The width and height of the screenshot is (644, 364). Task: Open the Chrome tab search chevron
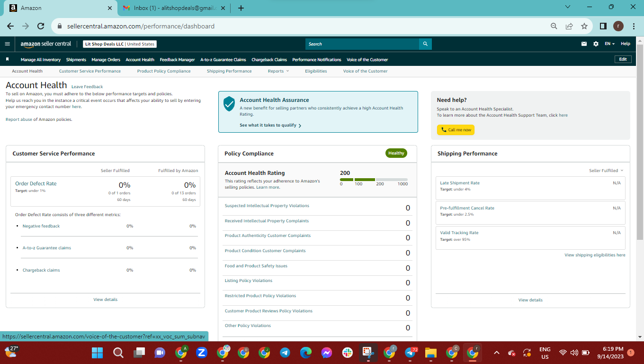[569, 7]
